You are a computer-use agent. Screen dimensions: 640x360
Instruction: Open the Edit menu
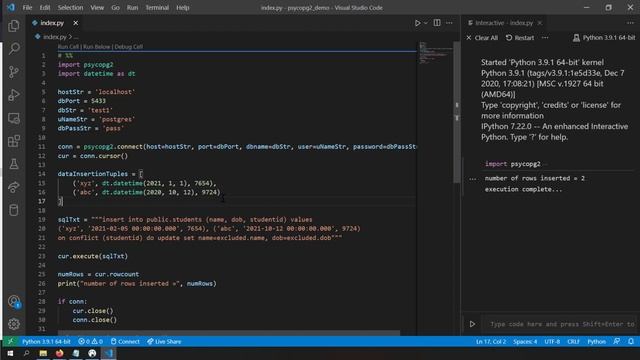(45, 7)
